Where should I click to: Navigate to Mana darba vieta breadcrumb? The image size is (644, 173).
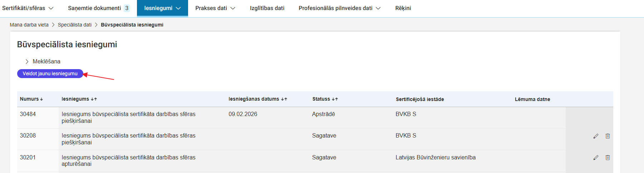pos(29,25)
